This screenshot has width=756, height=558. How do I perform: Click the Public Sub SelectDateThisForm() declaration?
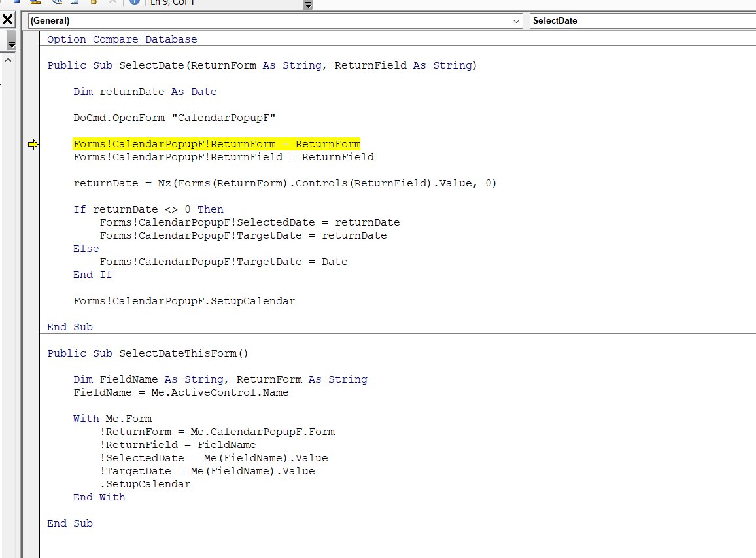point(148,354)
